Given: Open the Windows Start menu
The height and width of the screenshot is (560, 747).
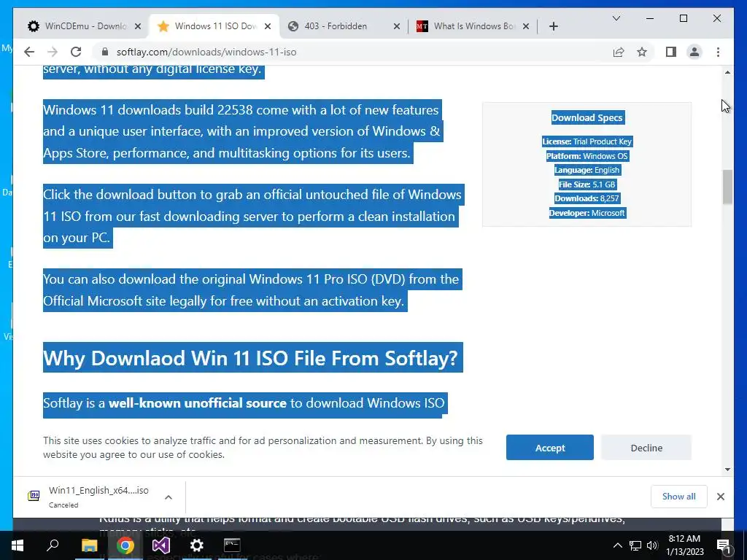Looking at the screenshot, I should pyautogui.click(x=18, y=545).
